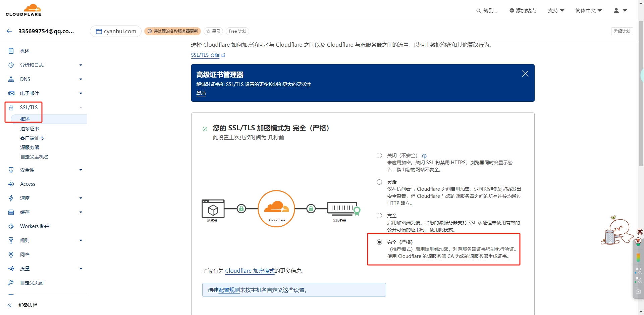644x315 pixels.
Task: Open the 边缘证书 submenu item
Action: pos(30,129)
